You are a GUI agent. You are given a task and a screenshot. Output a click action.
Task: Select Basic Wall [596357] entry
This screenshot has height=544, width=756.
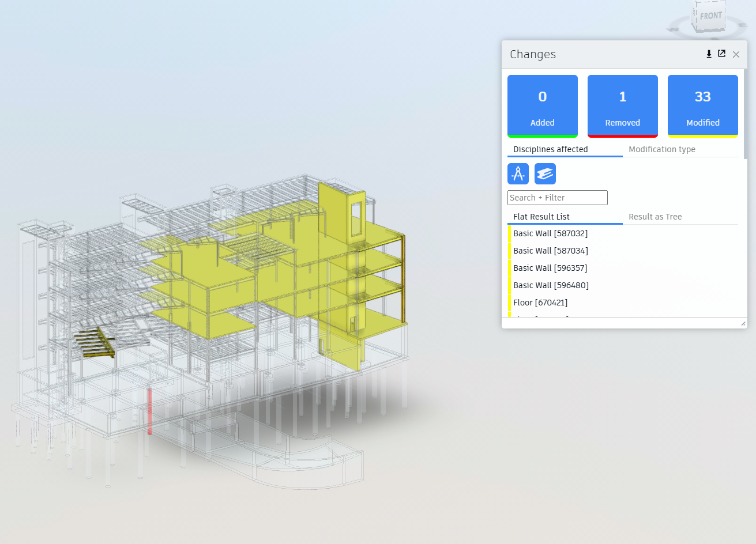point(550,268)
